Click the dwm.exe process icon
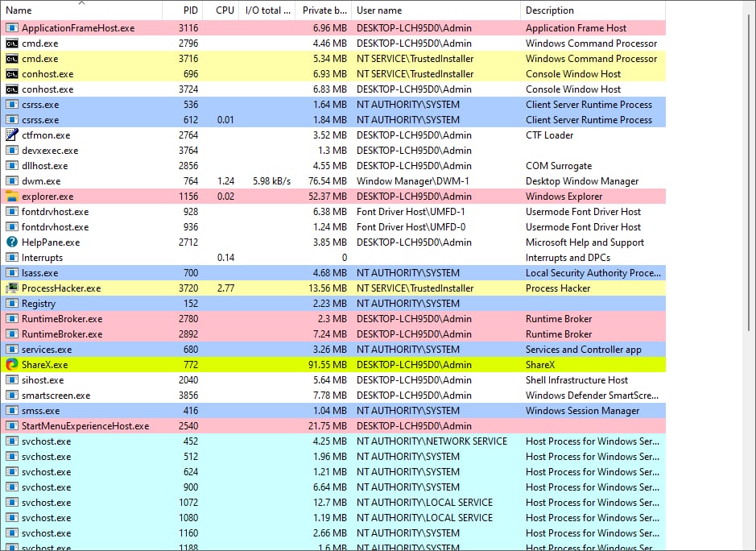 click(x=12, y=181)
